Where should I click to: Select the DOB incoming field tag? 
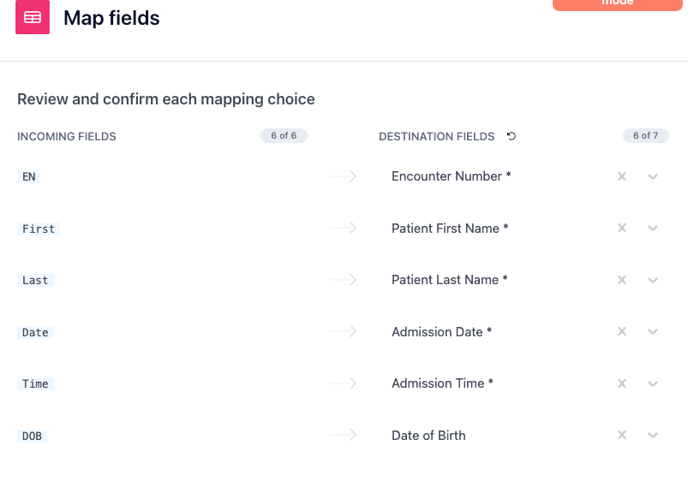[x=32, y=436]
